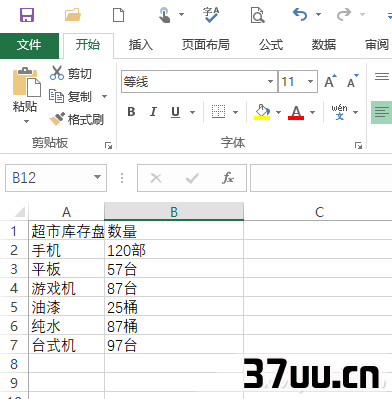Cut selection with the 剪切 scissors
Screen dimensions: 392x399
coord(71,73)
